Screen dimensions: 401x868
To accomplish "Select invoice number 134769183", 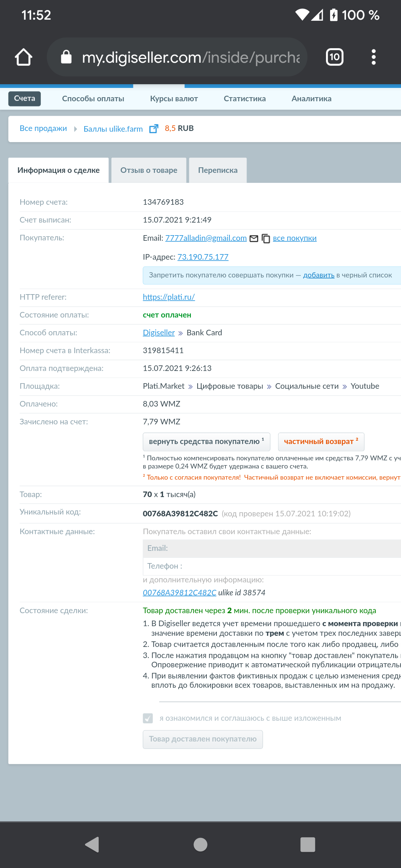I will click(x=163, y=202).
